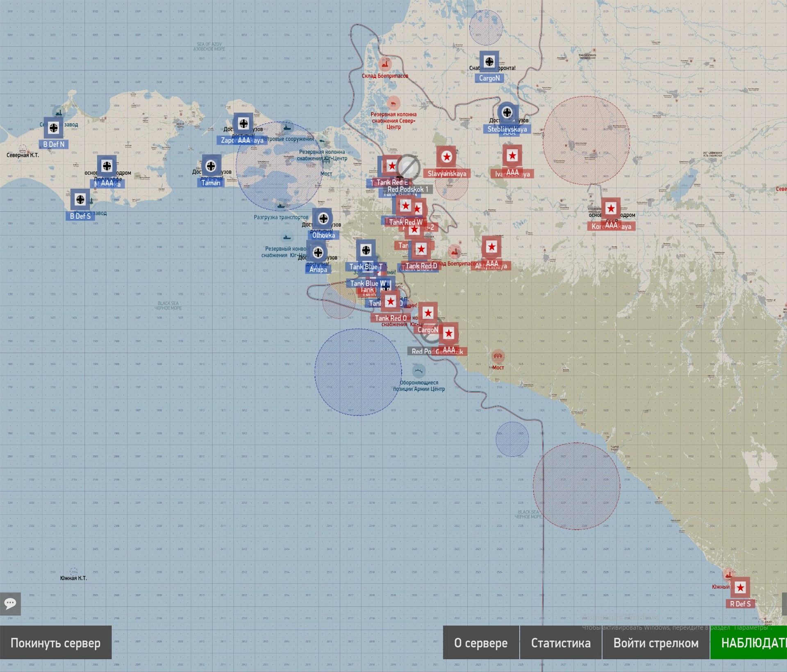The image size is (787, 672).
Task: Select the Anapa blue airfield icon
Action: (x=318, y=252)
